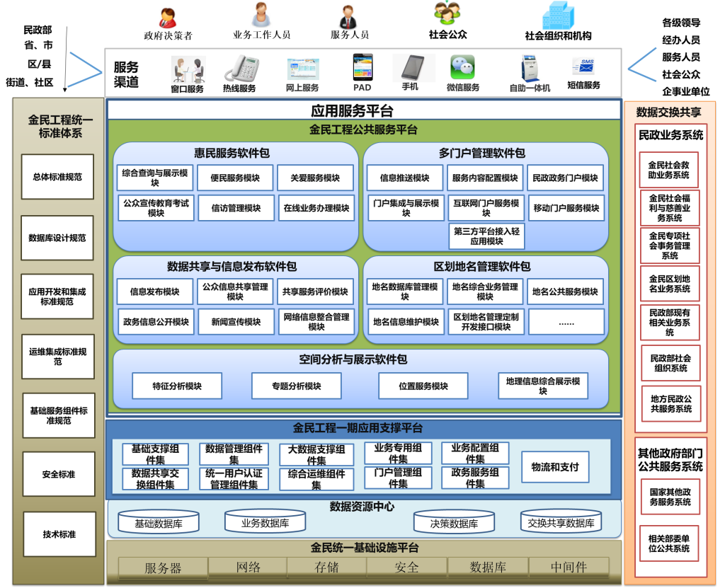Image resolution: width=725 pixels, height=588 pixels.
Task: Click the 窗口服务 service desk icon
Action: pos(188,70)
